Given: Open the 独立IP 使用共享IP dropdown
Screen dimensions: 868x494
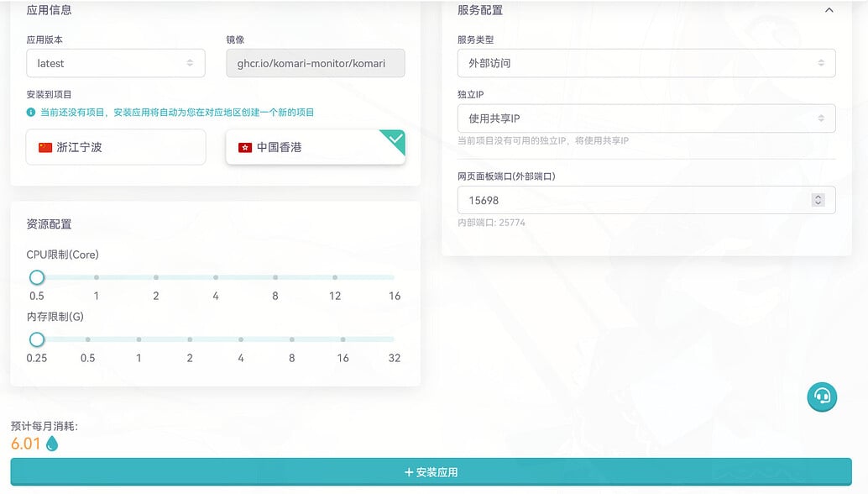Looking at the screenshot, I should tap(646, 118).
